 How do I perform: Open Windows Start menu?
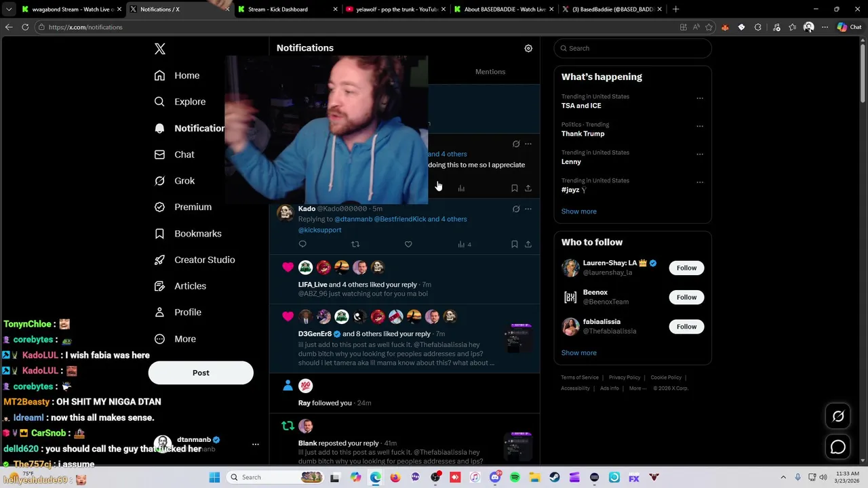pos(214,478)
